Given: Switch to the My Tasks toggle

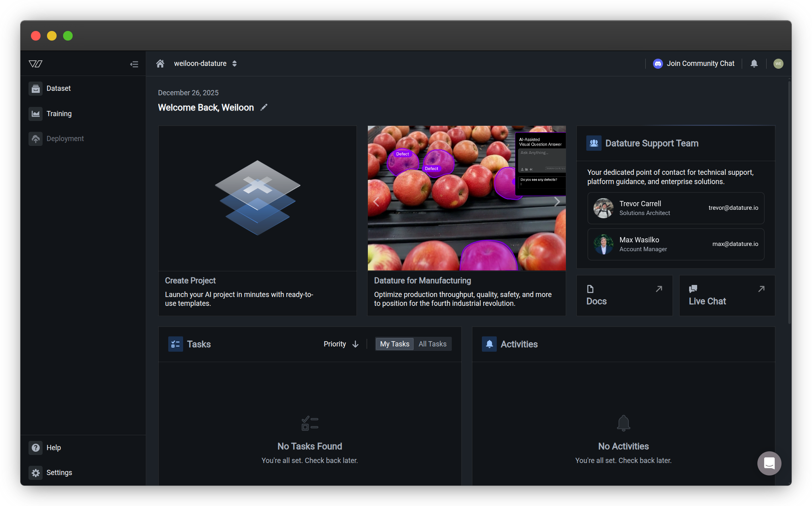Looking at the screenshot, I should (x=394, y=344).
